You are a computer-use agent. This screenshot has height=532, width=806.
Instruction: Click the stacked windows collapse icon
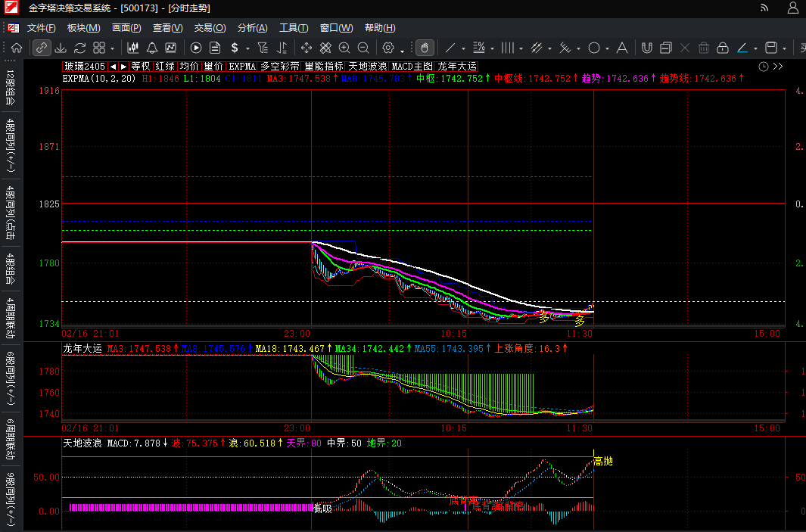666,48
